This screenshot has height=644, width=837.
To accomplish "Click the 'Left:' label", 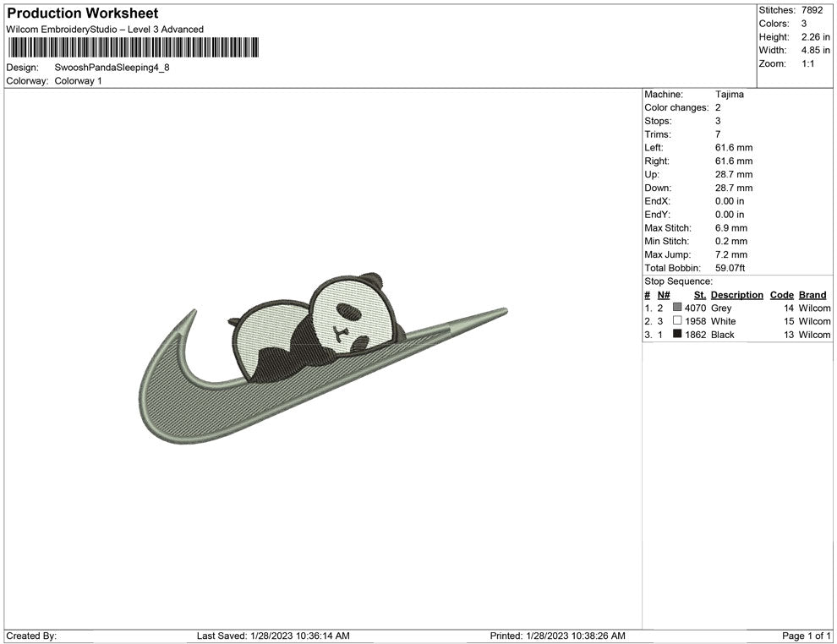I will (x=654, y=147).
